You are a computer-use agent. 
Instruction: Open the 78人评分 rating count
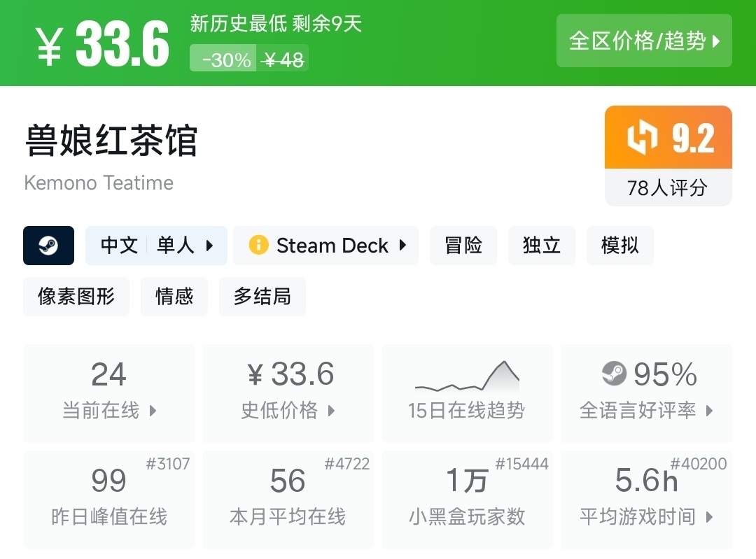[x=668, y=187]
